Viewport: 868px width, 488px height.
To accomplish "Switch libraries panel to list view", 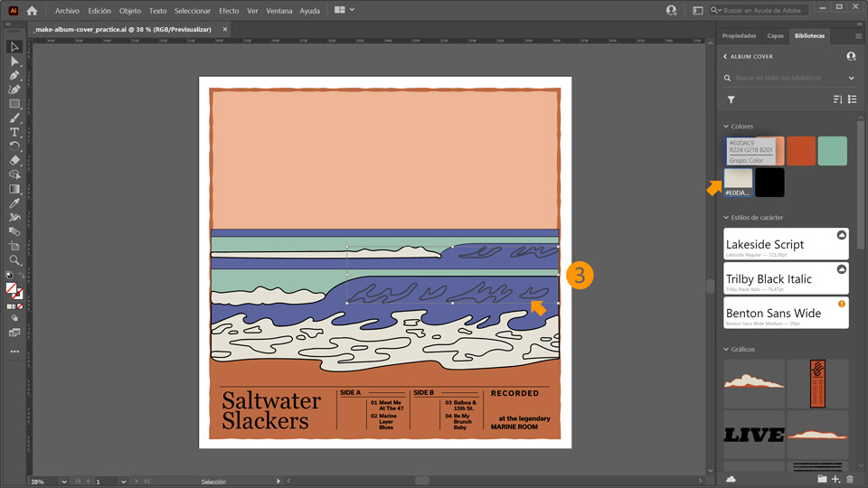I will [852, 100].
